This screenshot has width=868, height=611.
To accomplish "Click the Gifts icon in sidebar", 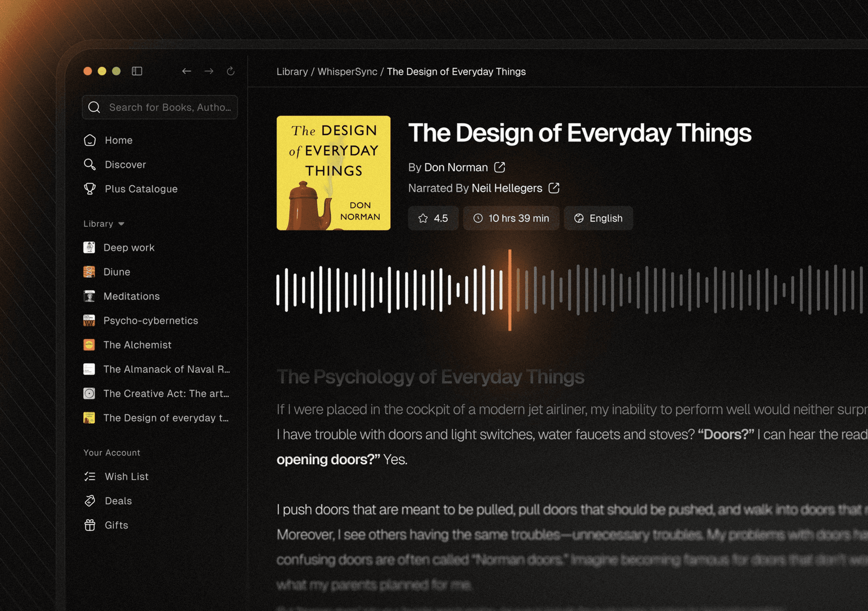I will pyautogui.click(x=90, y=525).
